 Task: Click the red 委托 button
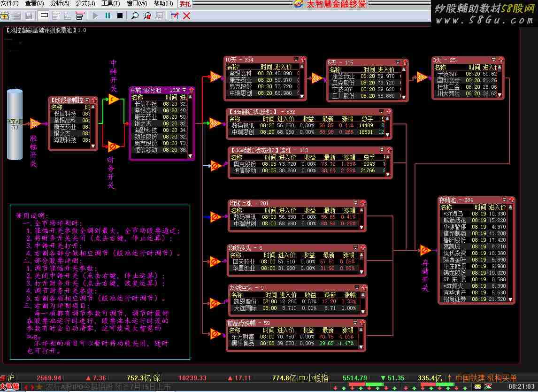(x=185, y=4)
